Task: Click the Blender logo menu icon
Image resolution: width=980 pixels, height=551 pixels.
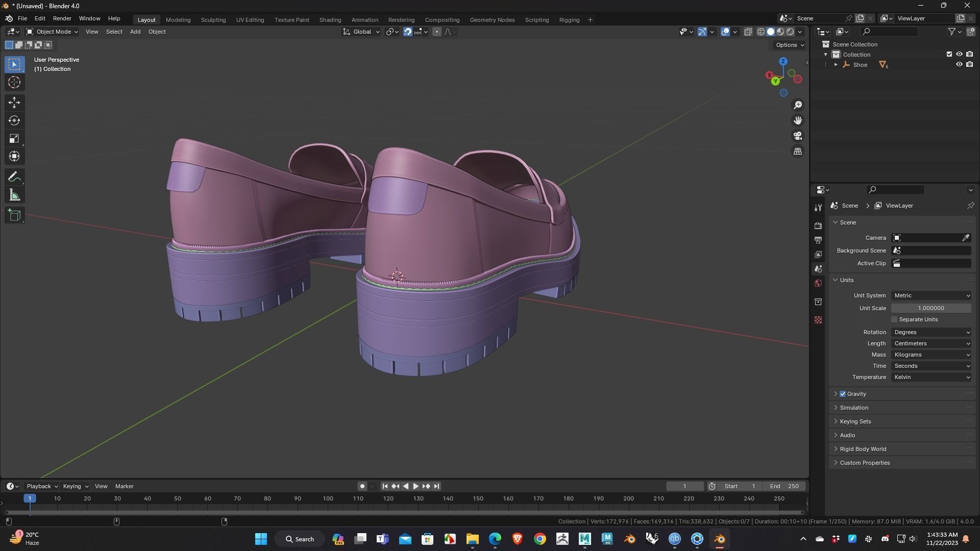Action: (9, 18)
